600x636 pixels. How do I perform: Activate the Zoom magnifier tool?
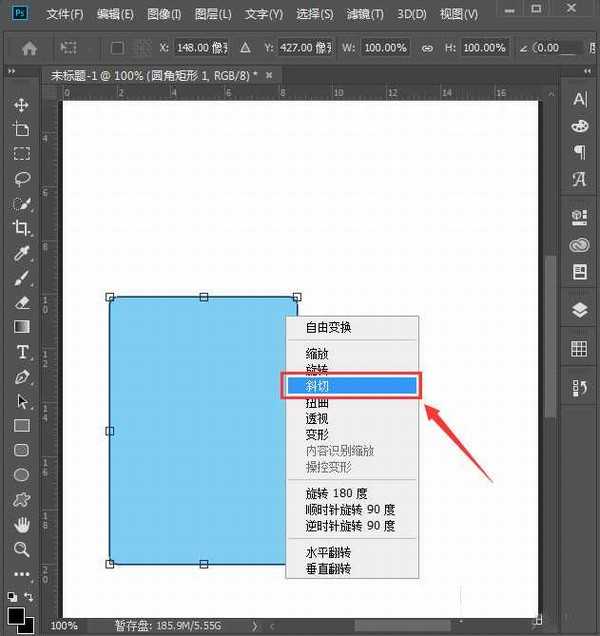point(21,549)
